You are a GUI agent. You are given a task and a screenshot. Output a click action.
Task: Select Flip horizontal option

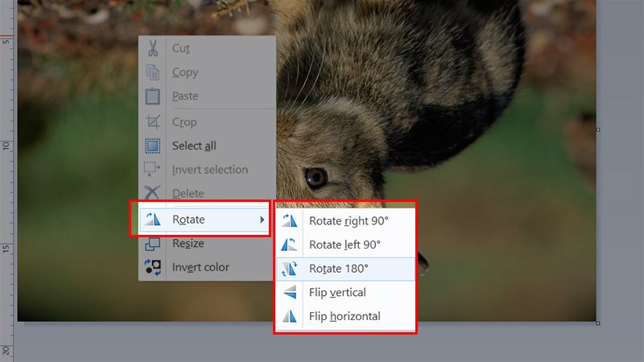[x=345, y=316]
